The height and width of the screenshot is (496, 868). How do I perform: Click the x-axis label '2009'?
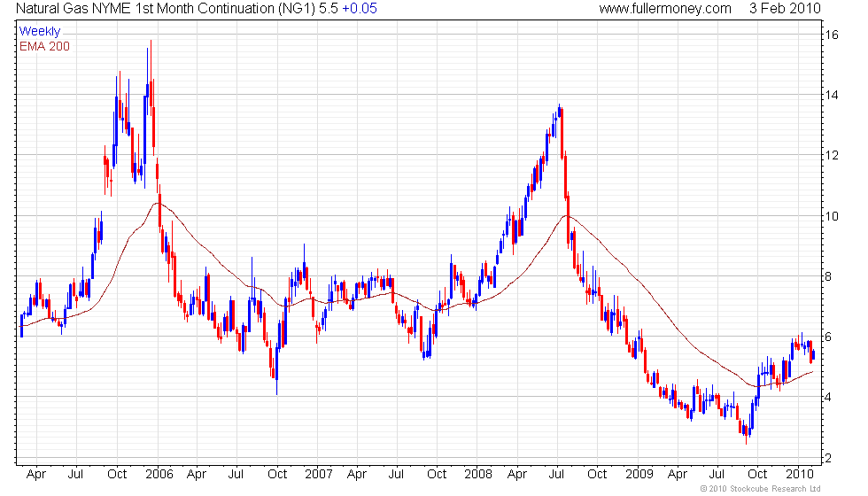[x=639, y=475]
